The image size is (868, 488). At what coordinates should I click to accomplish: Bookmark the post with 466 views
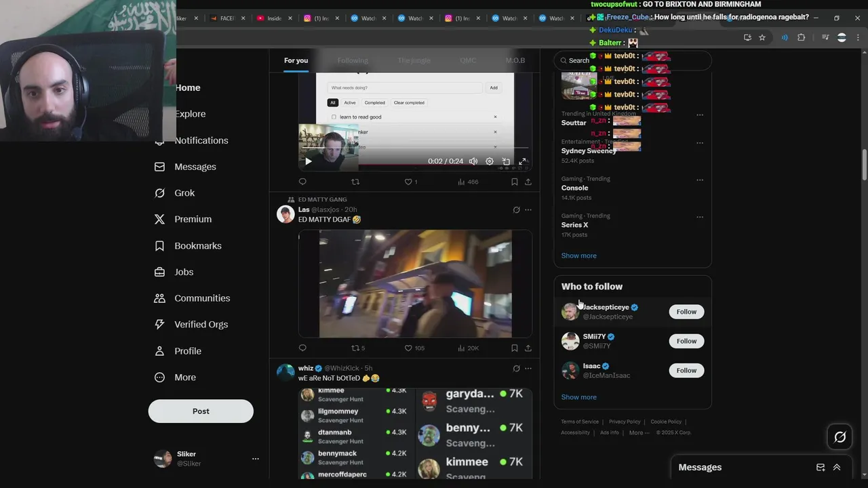515,182
